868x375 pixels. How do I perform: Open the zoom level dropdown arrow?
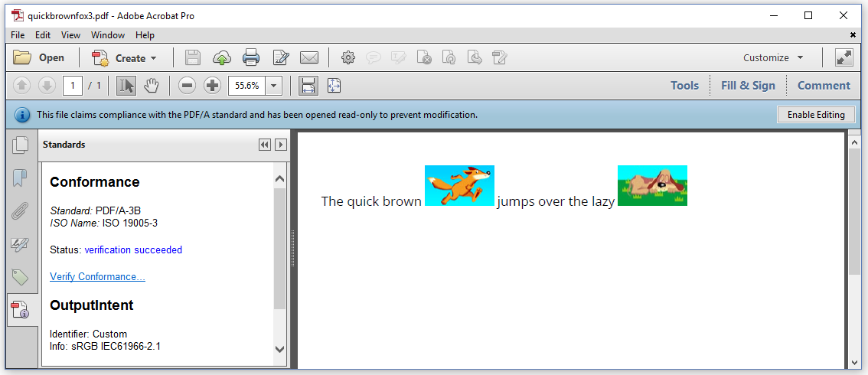click(x=275, y=85)
